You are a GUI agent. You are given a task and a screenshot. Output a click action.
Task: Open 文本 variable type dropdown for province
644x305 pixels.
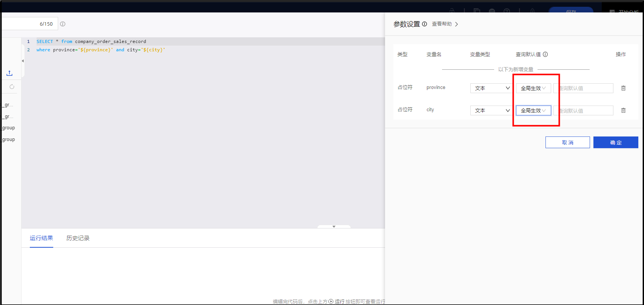[491, 88]
